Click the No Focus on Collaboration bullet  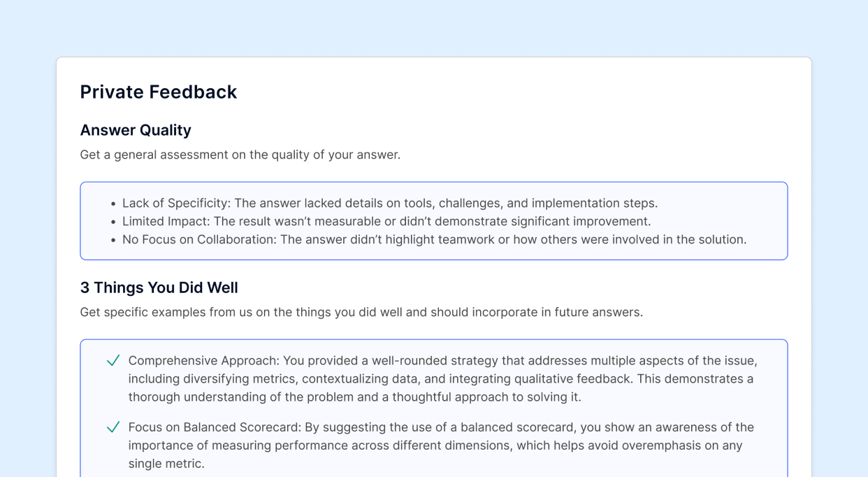click(435, 239)
